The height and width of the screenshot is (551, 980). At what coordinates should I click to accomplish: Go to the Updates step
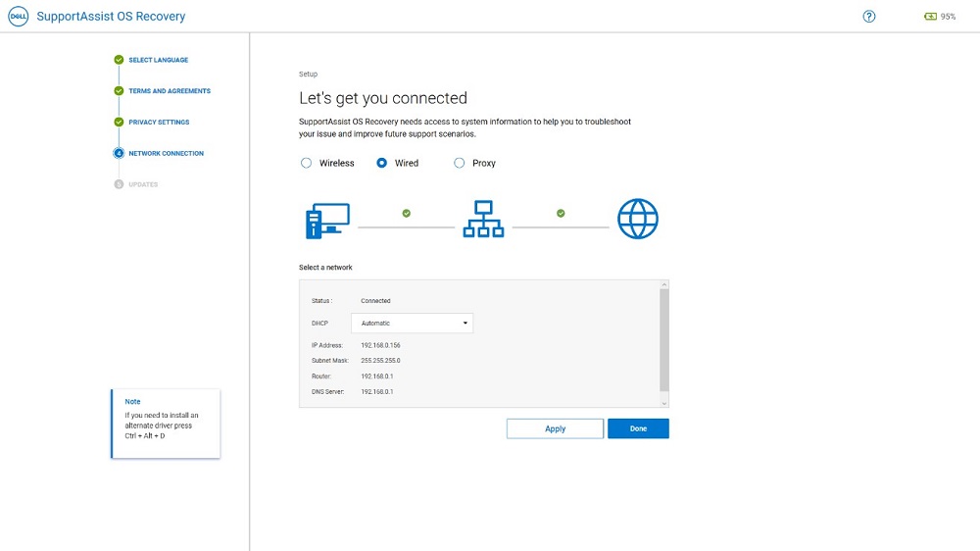pyautogui.click(x=143, y=184)
